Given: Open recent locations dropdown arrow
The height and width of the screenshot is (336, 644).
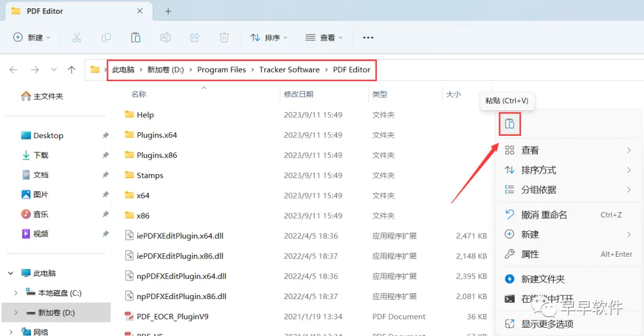Looking at the screenshot, I should 54,70.
